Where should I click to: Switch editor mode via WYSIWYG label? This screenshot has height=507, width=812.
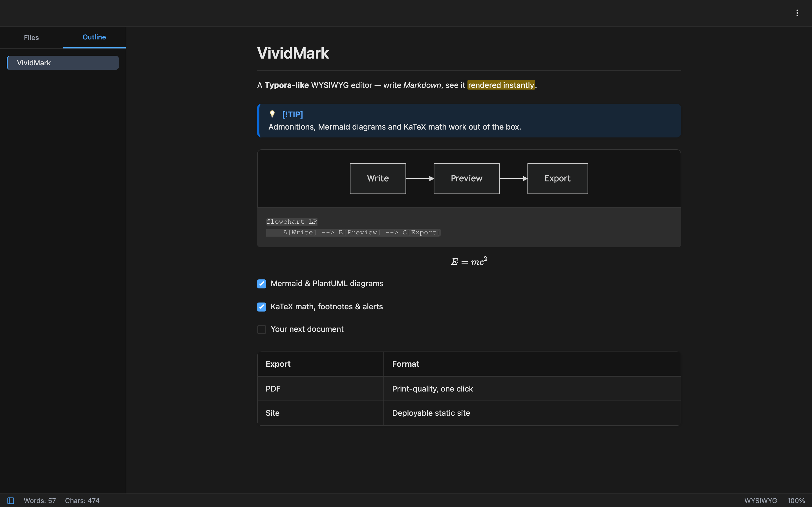[760, 500]
